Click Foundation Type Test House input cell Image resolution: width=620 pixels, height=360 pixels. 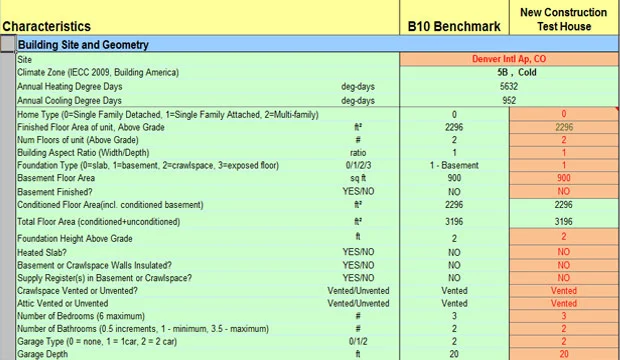564,165
